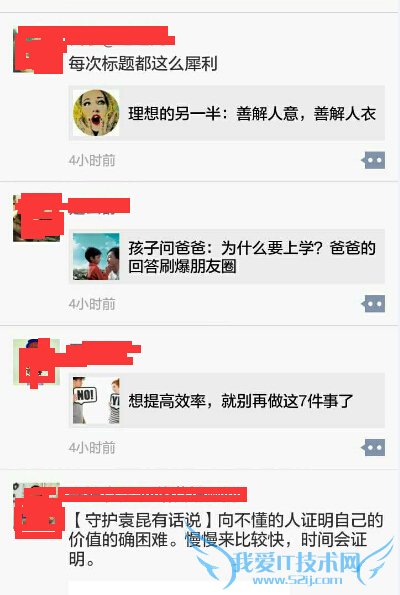Tap the father and child thumbnail

point(96,257)
